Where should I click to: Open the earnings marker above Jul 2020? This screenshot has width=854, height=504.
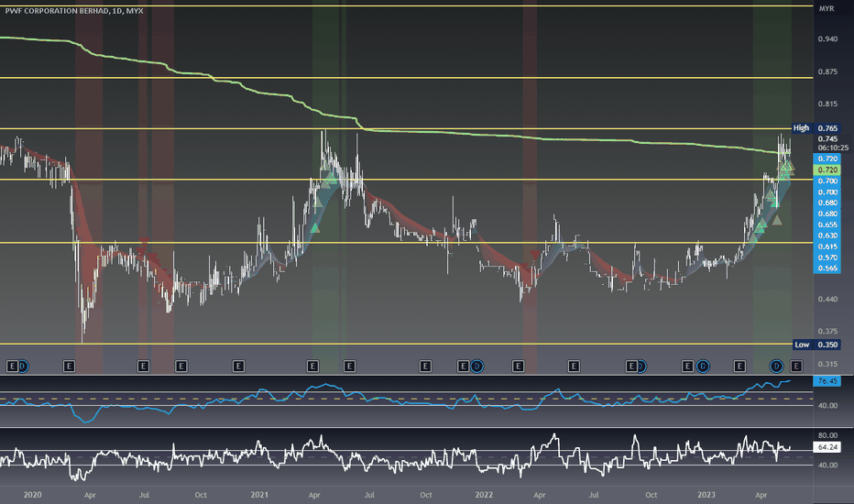point(143,367)
